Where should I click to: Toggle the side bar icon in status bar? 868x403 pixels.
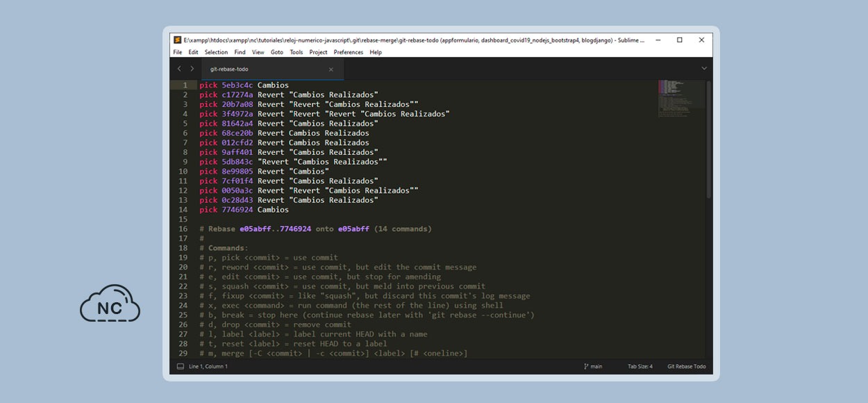[x=180, y=366]
